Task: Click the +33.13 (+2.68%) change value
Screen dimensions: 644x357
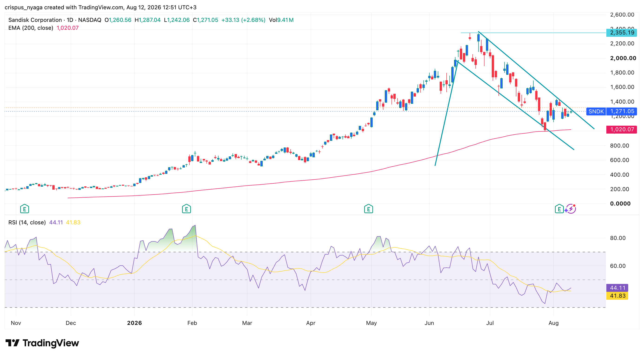Action: pyautogui.click(x=243, y=20)
